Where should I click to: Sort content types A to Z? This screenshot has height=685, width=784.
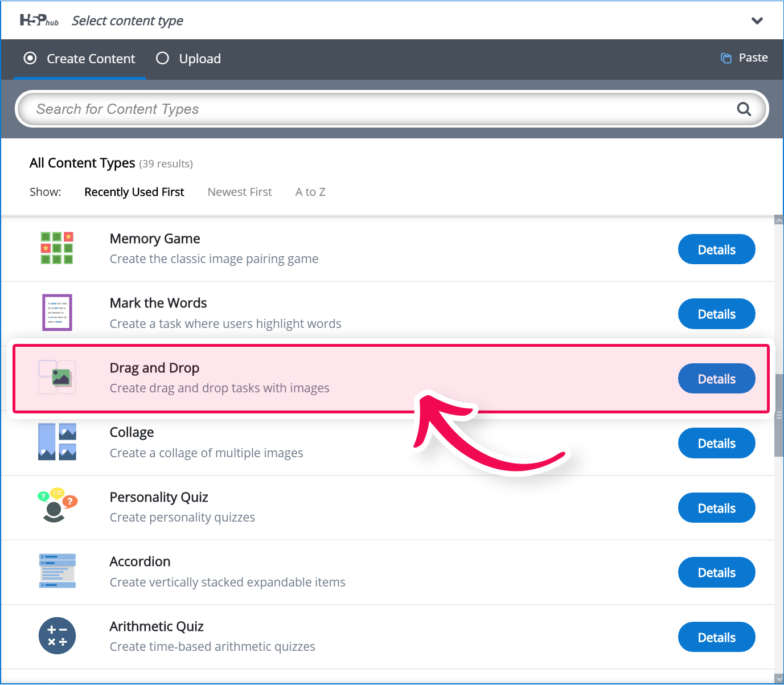(310, 192)
